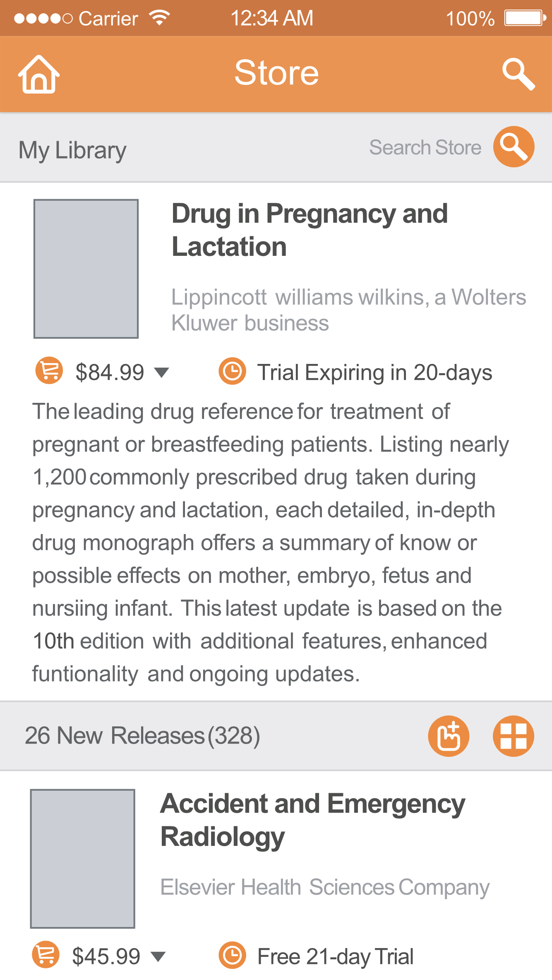Tap the Accident and Emergency Radiology cover

tap(83, 858)
